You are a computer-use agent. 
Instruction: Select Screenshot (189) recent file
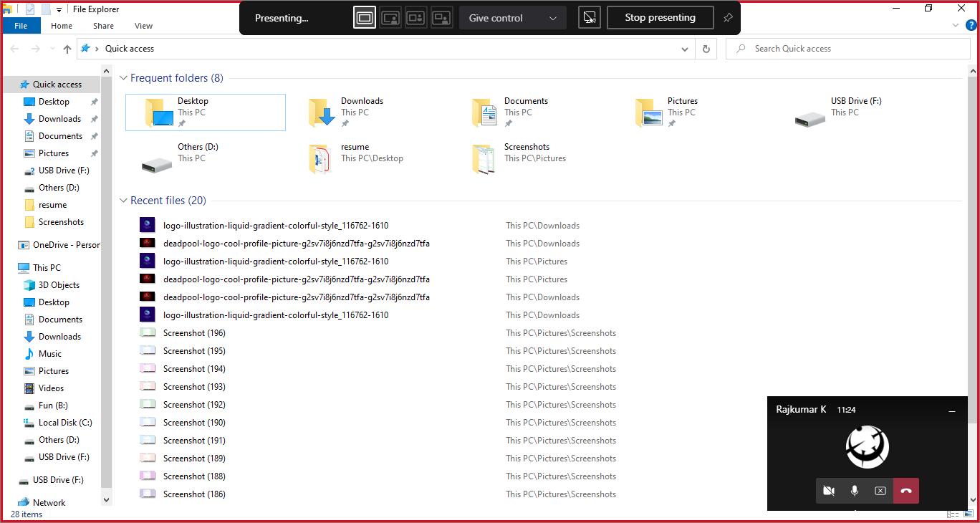(x=194, y=459)
